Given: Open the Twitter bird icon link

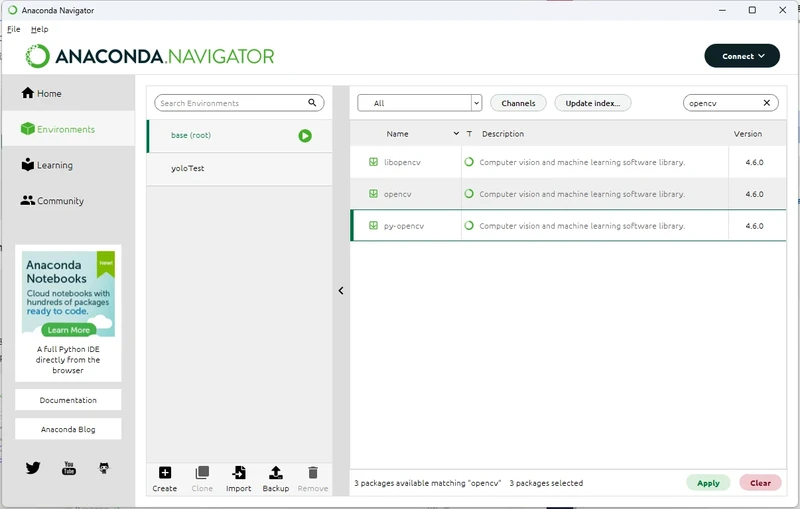Looking at the screenshot, I should (x=33, y=468).
